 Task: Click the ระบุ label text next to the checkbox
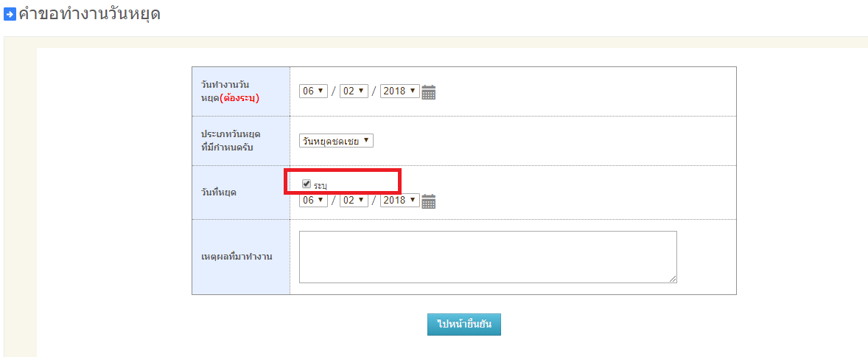pyautogui.click(x=321, y=185)
